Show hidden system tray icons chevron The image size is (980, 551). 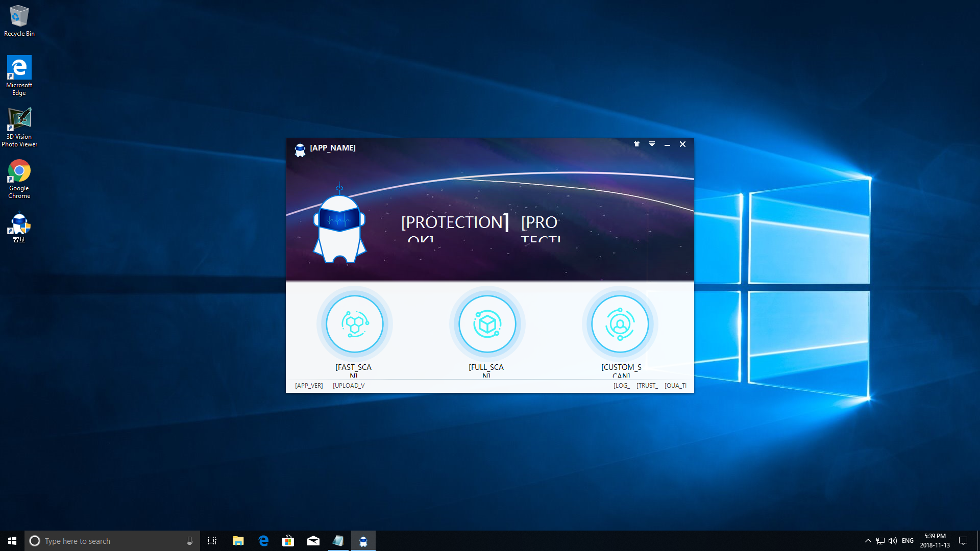click(x=868, y=541)
